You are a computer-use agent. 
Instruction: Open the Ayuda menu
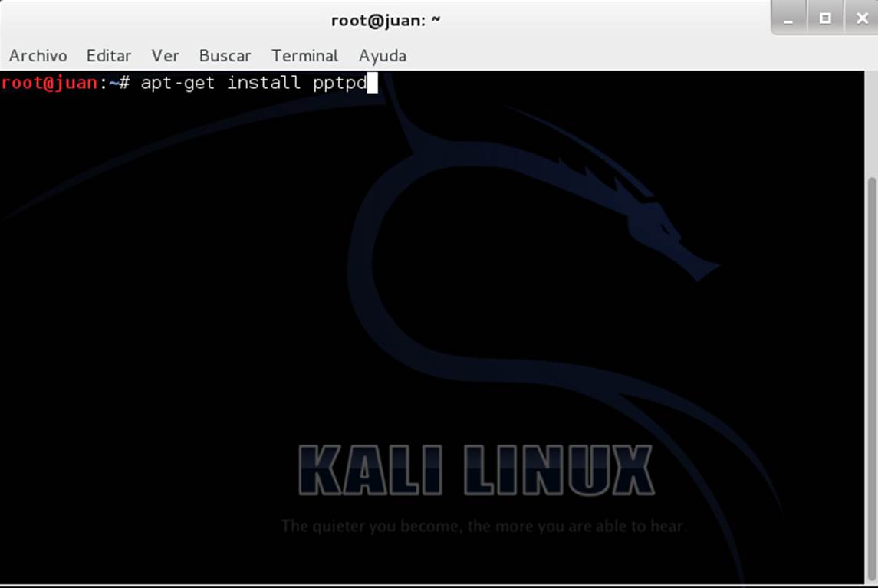tap(383, 57)
